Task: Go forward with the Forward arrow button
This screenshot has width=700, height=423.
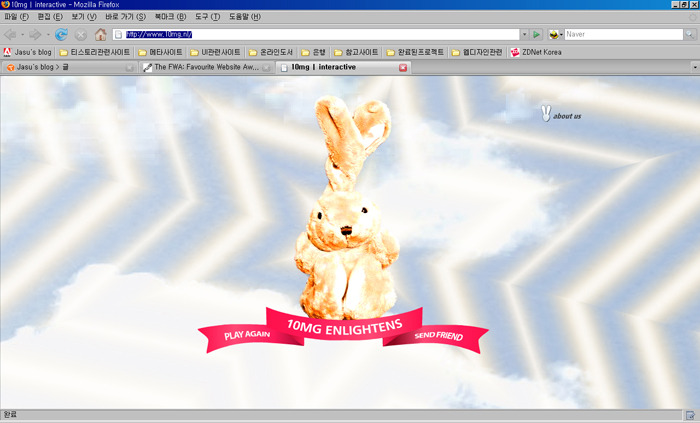Action: [x=35, y=34]
